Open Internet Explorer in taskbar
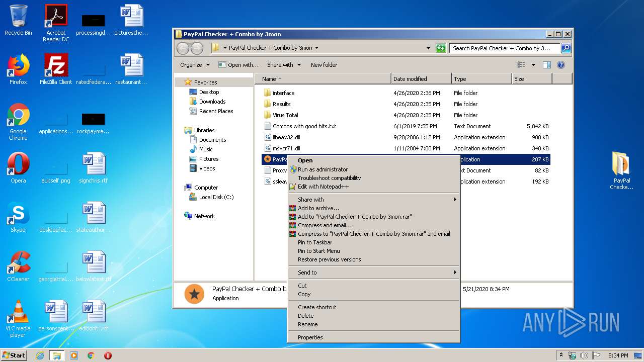 click(40, 355)
